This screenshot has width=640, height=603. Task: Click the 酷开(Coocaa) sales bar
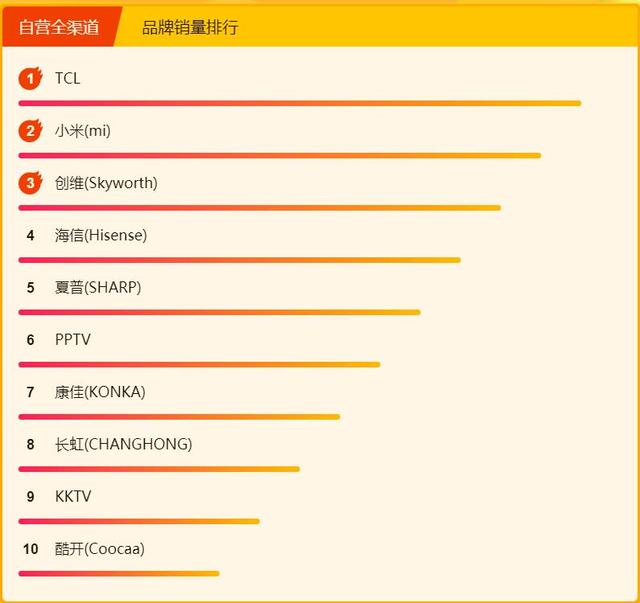click(118, 573)
